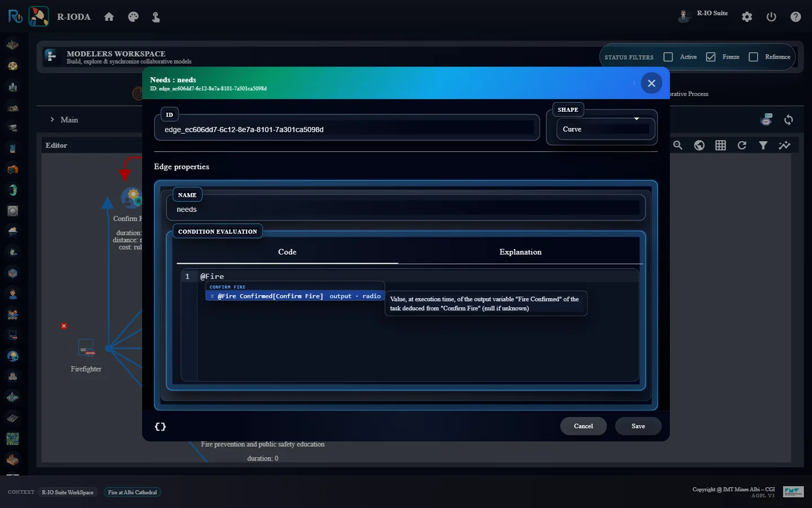Click the synchronize arrows icon
Image resolution: width=812 pixels, height=508 pixels.
789,120
